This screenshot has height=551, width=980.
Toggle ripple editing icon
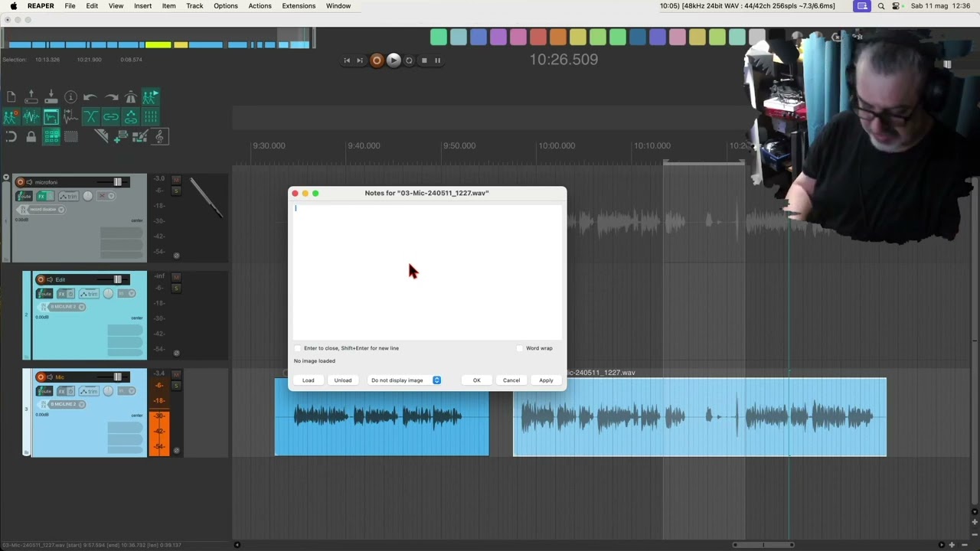130,116
